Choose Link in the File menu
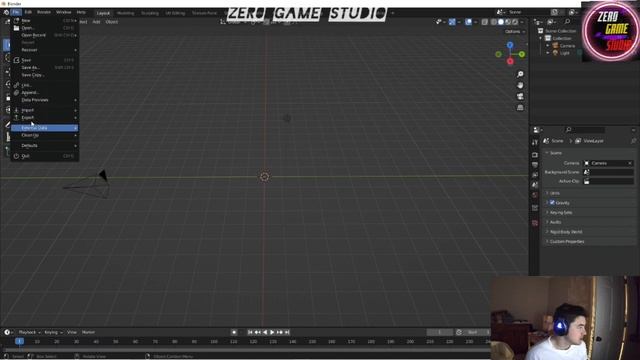Screen dimensions: 640x360 pyautogui.click(x=45, y=85)
